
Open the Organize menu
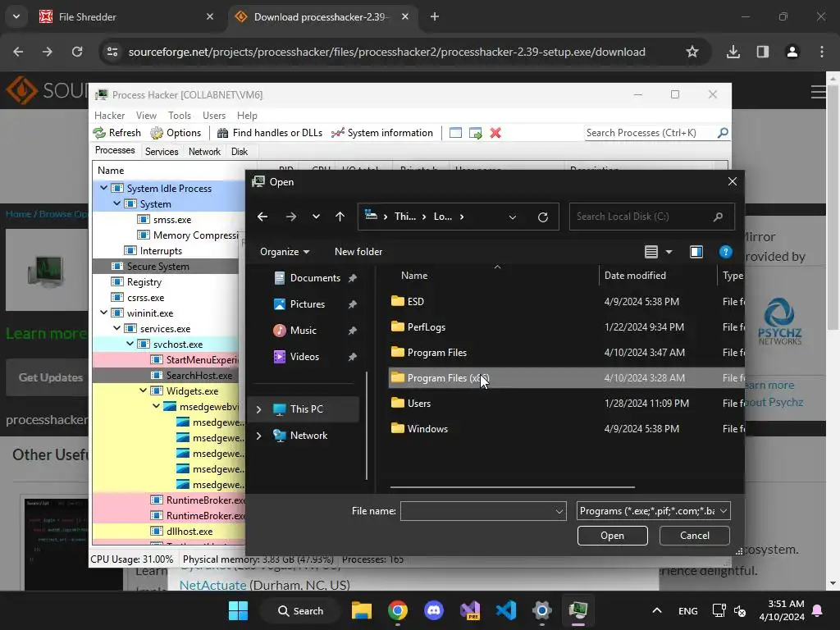click(x=285, y=252)
